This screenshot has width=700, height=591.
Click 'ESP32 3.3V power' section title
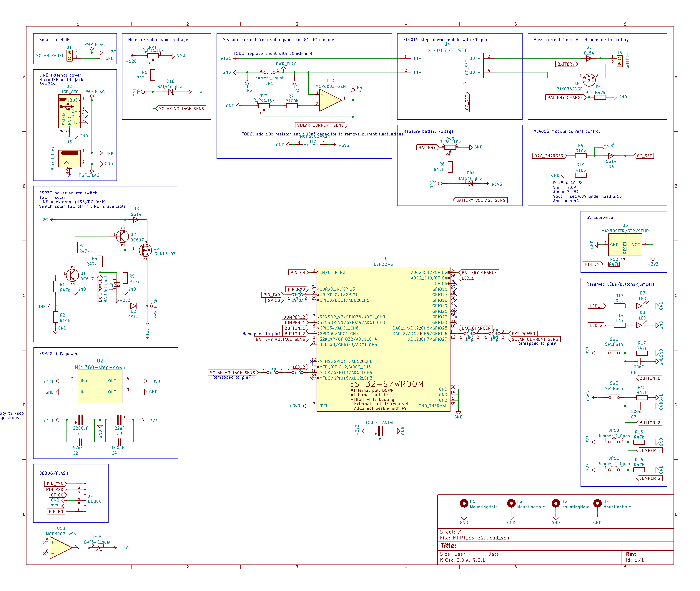tap(58, 353)
